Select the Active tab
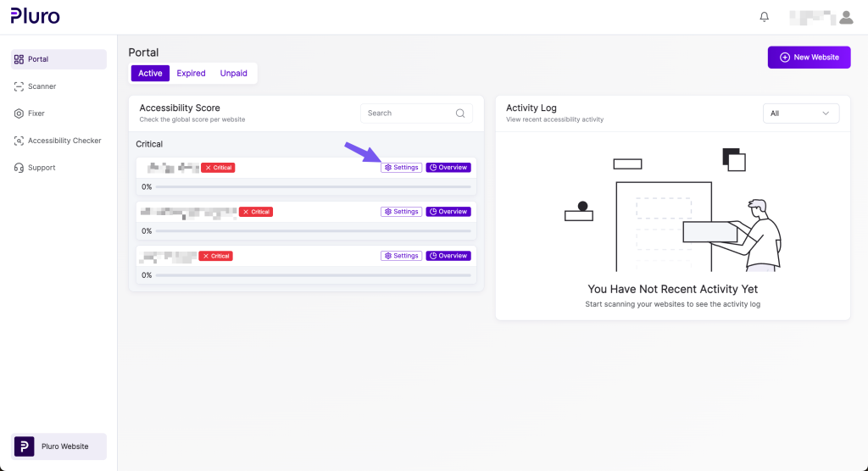 point(150,74)
